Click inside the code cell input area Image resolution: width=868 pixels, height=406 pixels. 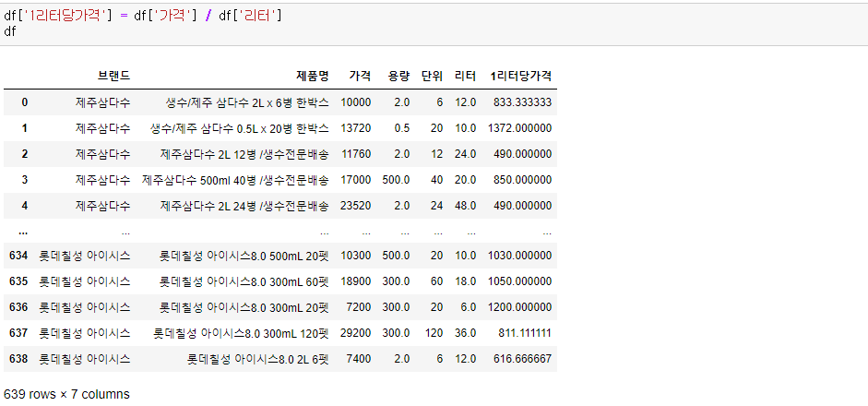pos(434,24)
